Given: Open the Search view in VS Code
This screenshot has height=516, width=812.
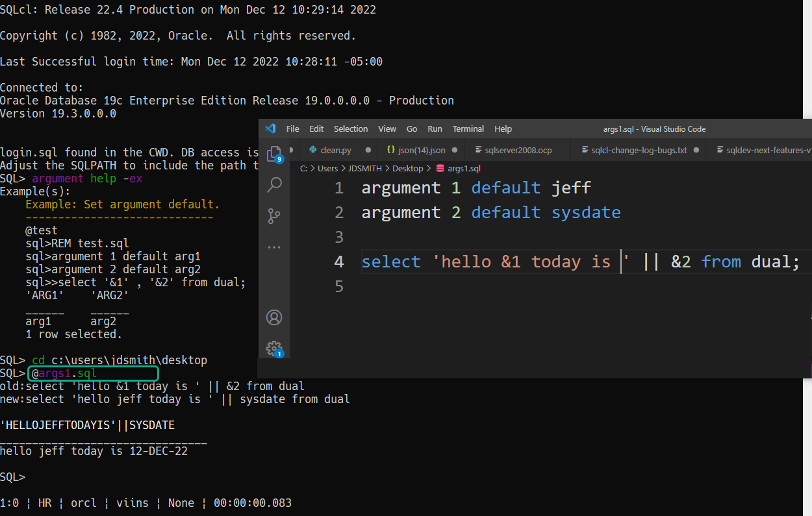Looking at the screenshot, I should coord(274,185).
